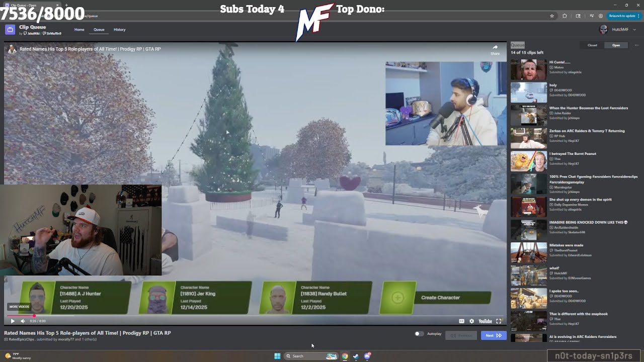This screenshot has width=644, height=362.
Task: Open 'Tfue is different with the snaphook' thumbnail
Action: [528, 321]
